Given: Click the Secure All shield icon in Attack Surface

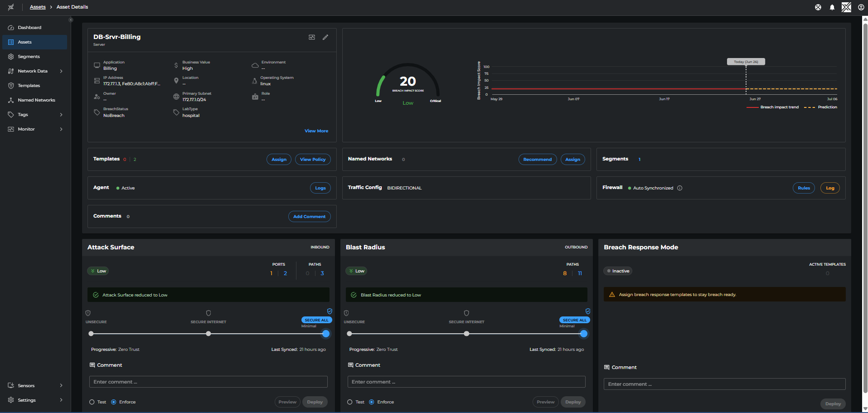Looking at the screenshot, I should pyautogui.click(x=330, y=311).
